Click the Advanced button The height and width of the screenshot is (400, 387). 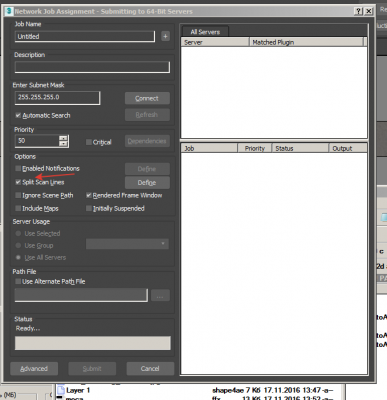(34, 369)
